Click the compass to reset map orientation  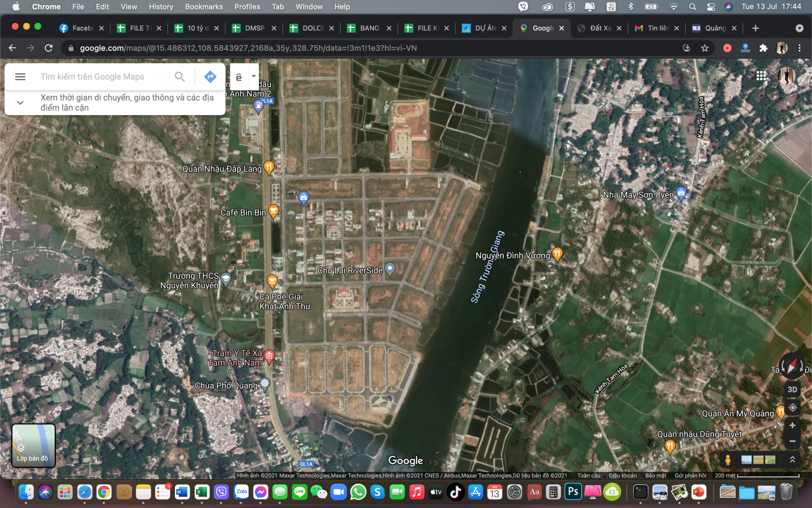coord(792,365)
